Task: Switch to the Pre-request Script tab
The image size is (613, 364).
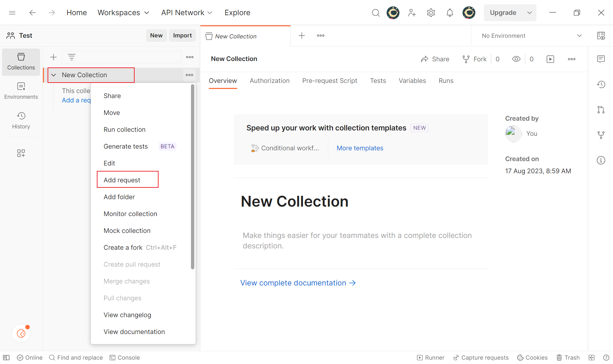Action: pos(330,81)
